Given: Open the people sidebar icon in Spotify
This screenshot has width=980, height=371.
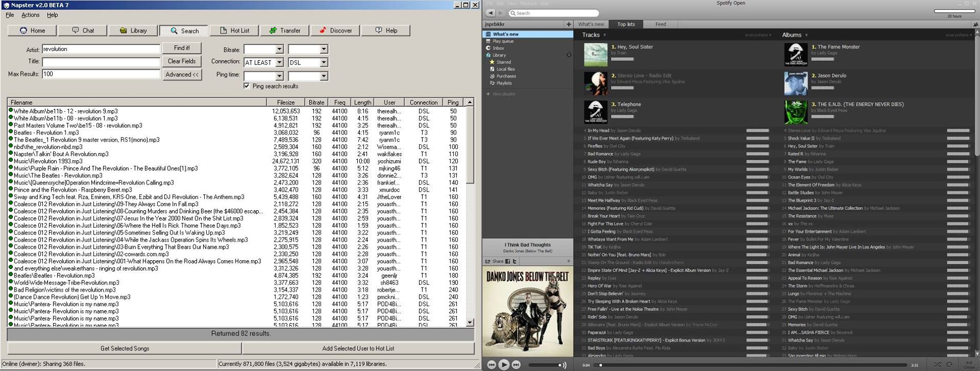Looking at the screenshot, I should (x=975, y=24).
